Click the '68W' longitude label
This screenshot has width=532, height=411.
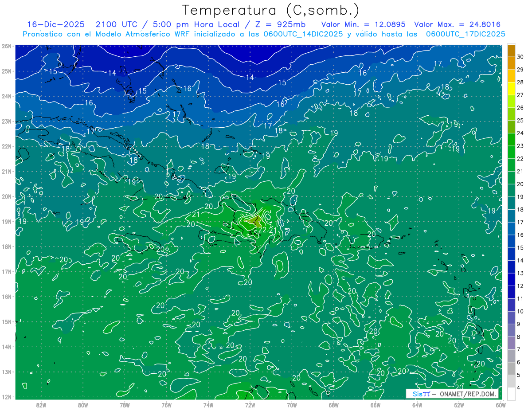pyautogui.click(x=333, y=405)
